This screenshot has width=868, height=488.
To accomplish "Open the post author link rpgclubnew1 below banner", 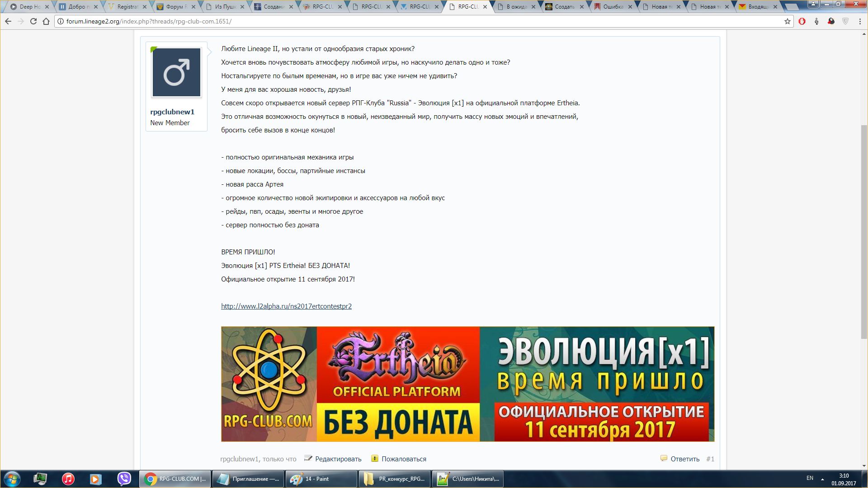I will tap(239, 459).
